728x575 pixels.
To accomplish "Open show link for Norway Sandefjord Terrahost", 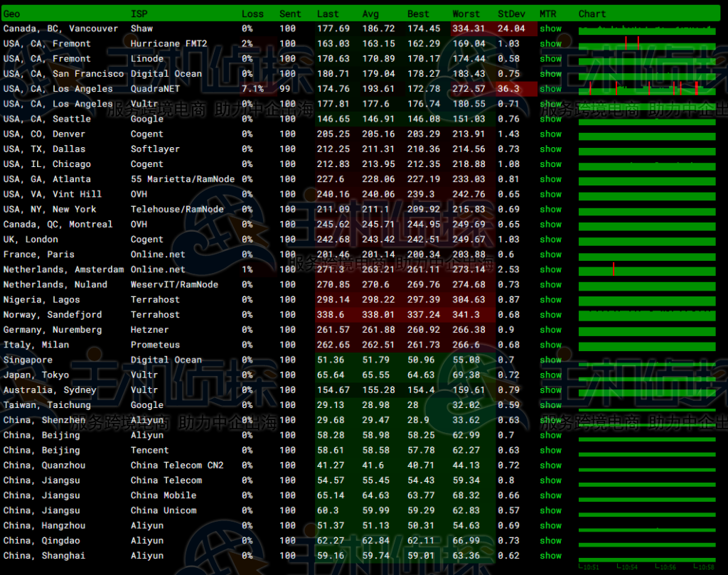I will [550, 315].
